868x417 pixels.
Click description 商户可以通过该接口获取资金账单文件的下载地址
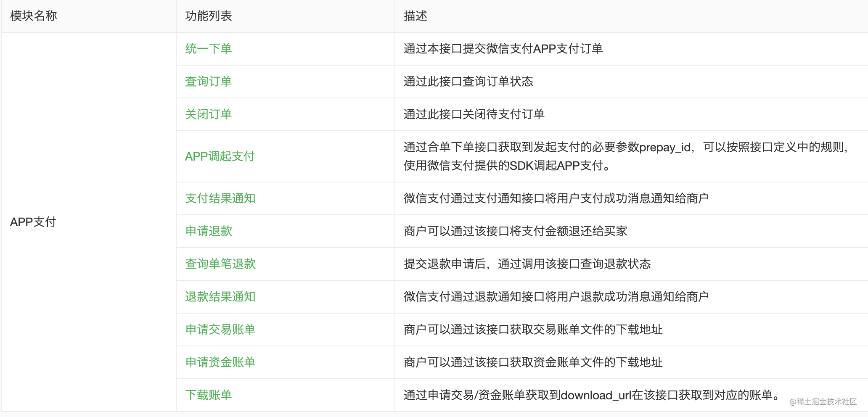[533, 362]
